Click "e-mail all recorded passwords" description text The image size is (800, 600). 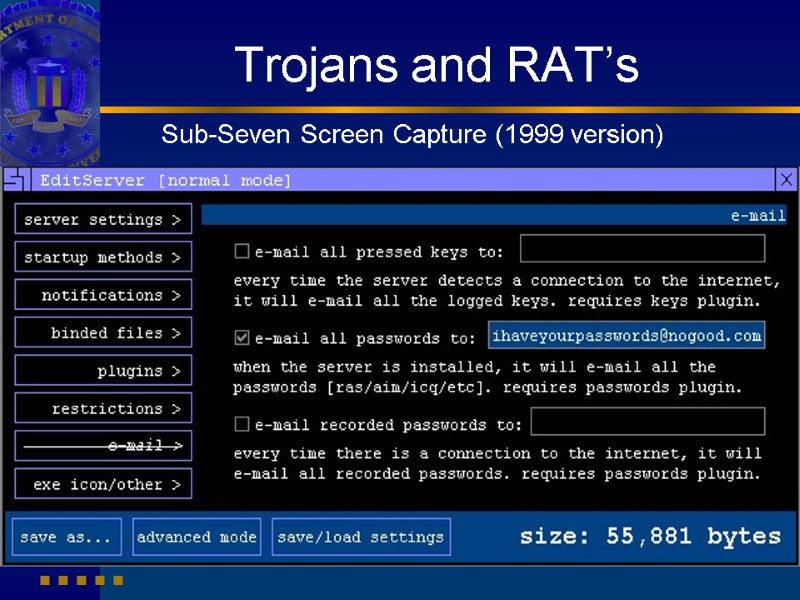[x=371, y=474]
